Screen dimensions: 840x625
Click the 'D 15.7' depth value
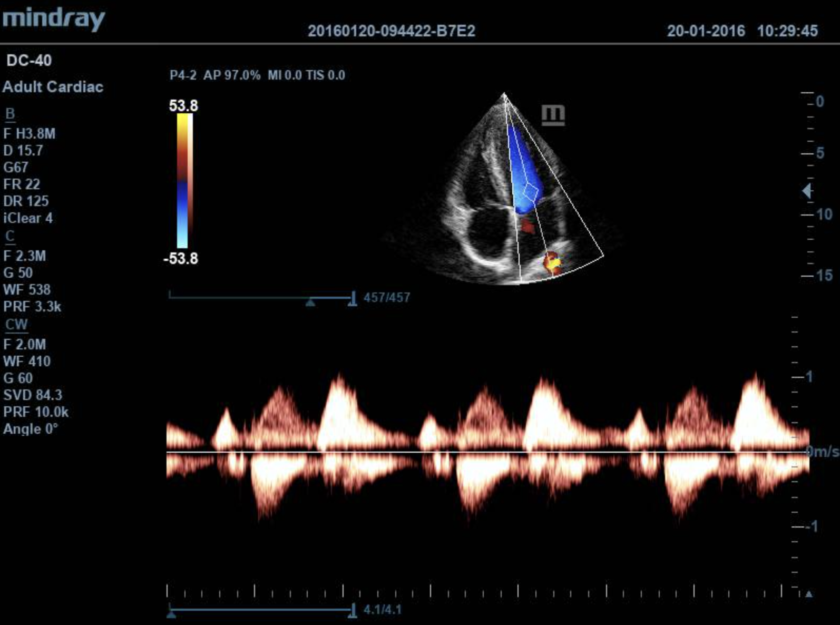[23, 151]
